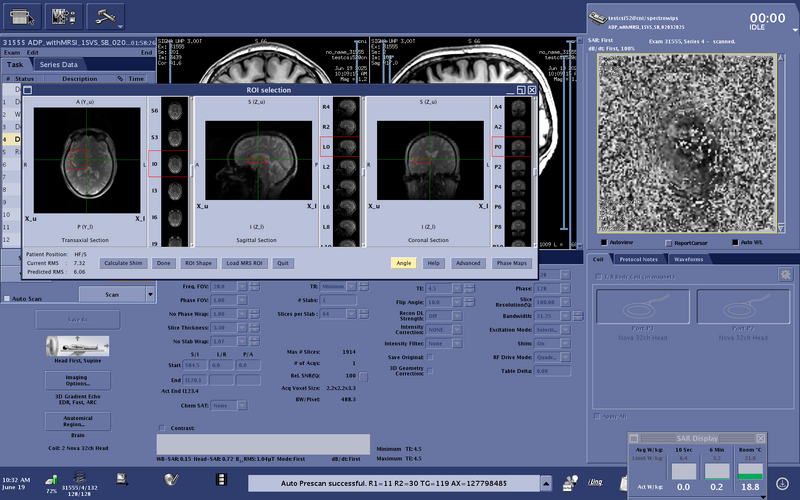Open the Freq. FOV dropdown
The height and width of the screenshot is (500, 800).
coord(242,287)
